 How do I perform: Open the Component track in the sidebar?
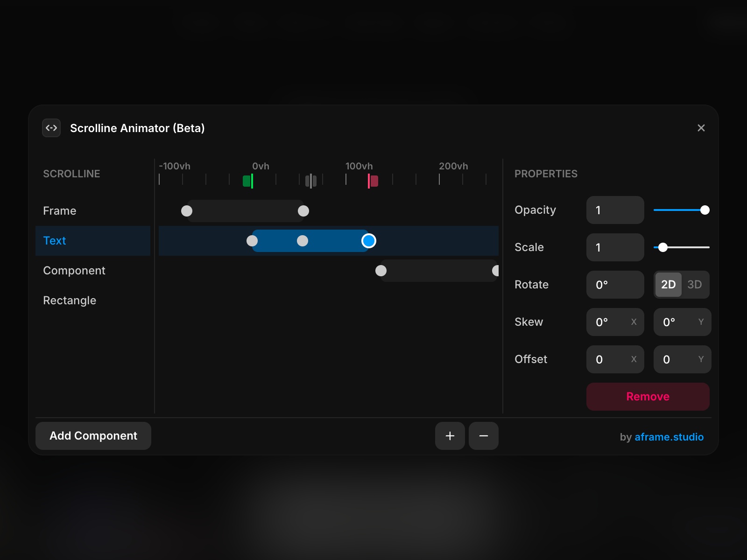click(x=74, y=270)
